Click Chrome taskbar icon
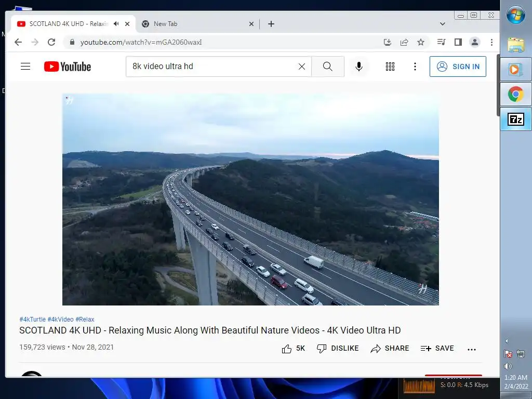This screenshot has width=532, height=399. click(516, 95)
